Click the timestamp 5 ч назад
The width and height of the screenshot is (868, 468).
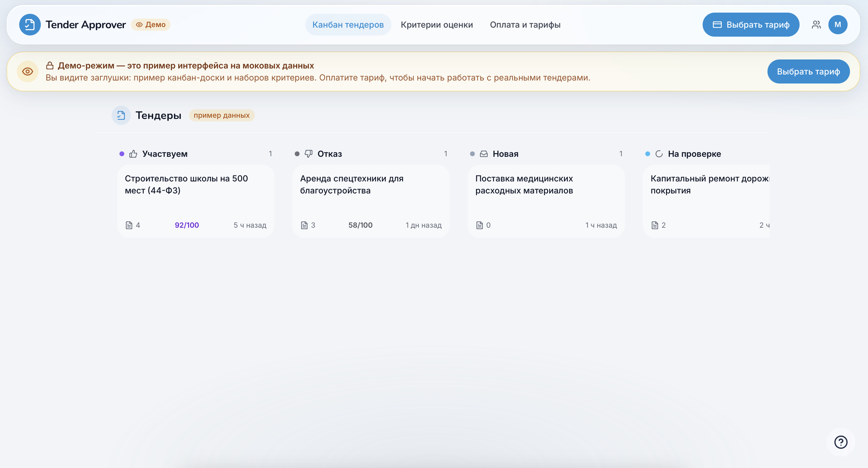[x=250, y=225]
